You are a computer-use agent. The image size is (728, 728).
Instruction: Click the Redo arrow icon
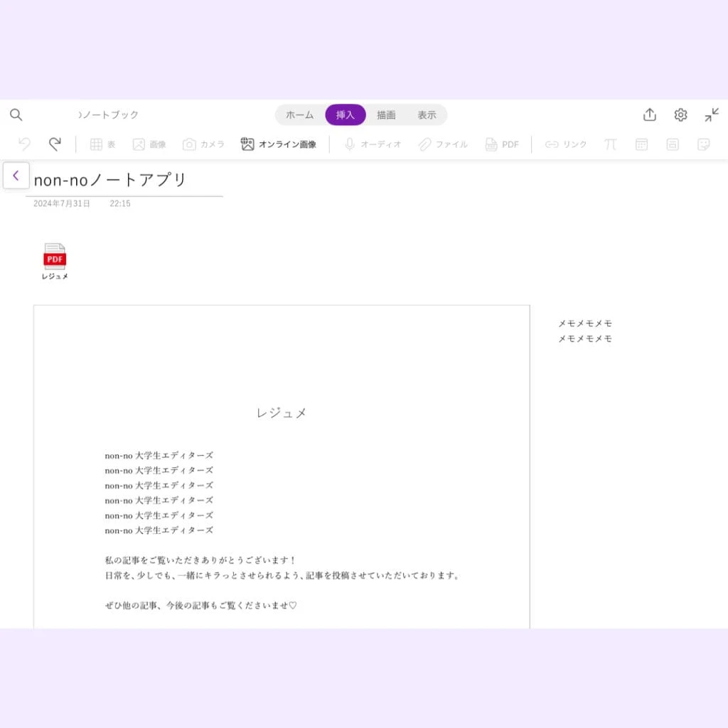[55, 144]
